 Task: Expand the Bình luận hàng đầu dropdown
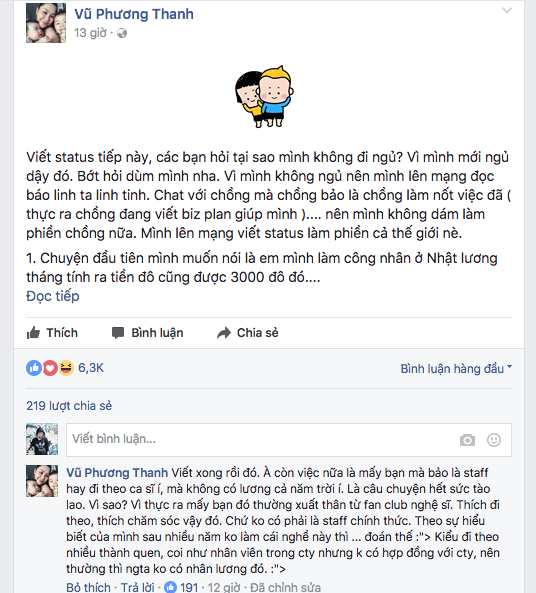tap(456, 368)
